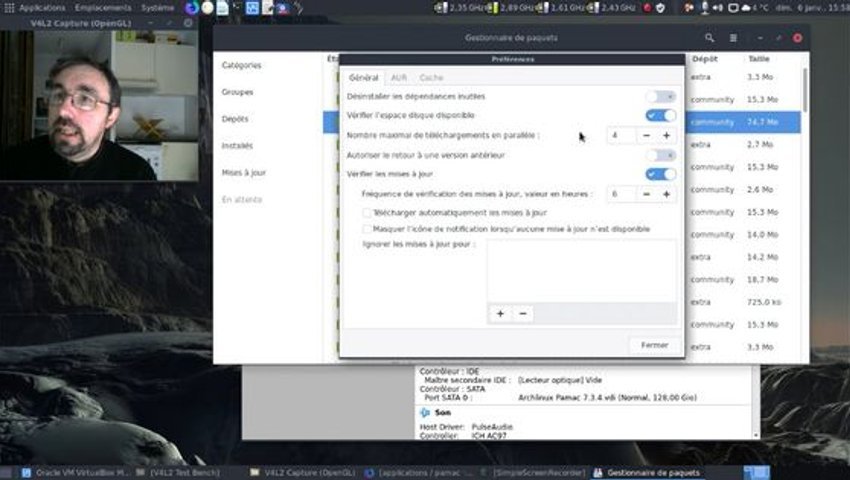This screenshot has width=850, height=480.
Task: Click the 2.7 Mo extra package row
Action: tap(743, 144)
